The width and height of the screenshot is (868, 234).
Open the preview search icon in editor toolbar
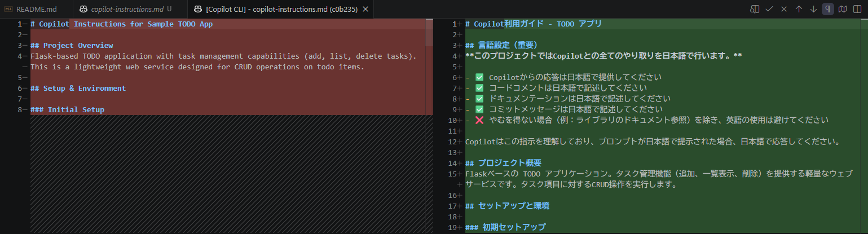pyautogui.click(x=754, y=9)
